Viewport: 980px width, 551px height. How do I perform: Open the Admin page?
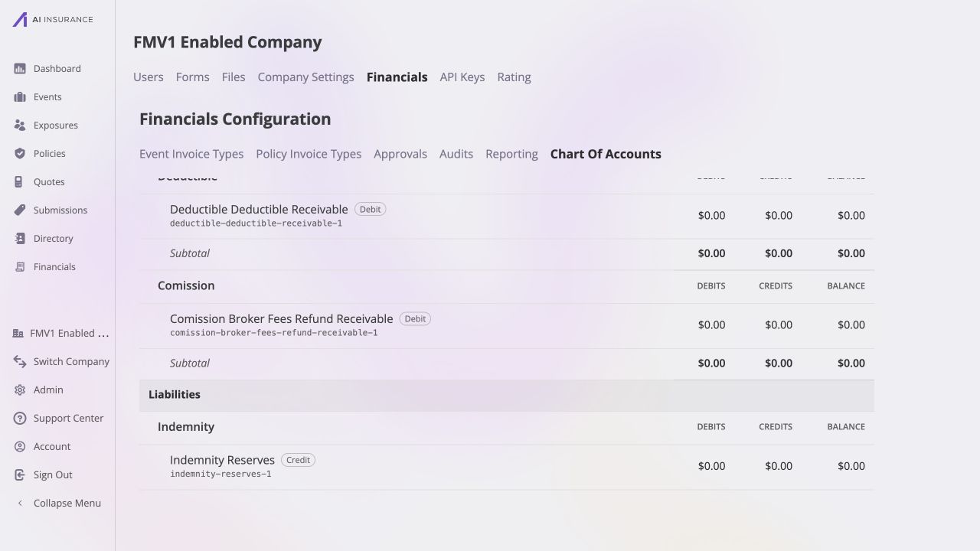48,390
